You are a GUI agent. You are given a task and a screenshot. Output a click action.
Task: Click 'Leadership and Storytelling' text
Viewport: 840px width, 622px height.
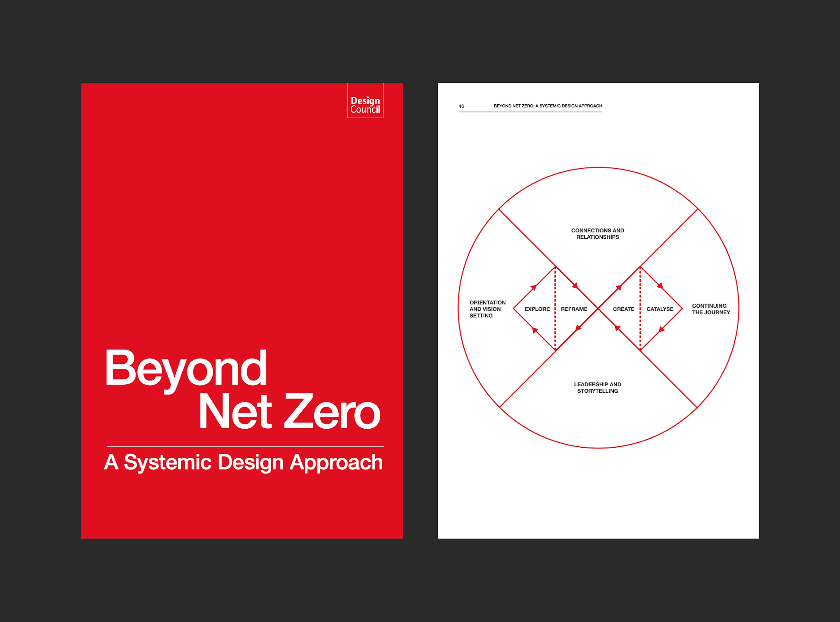[597, 387]
